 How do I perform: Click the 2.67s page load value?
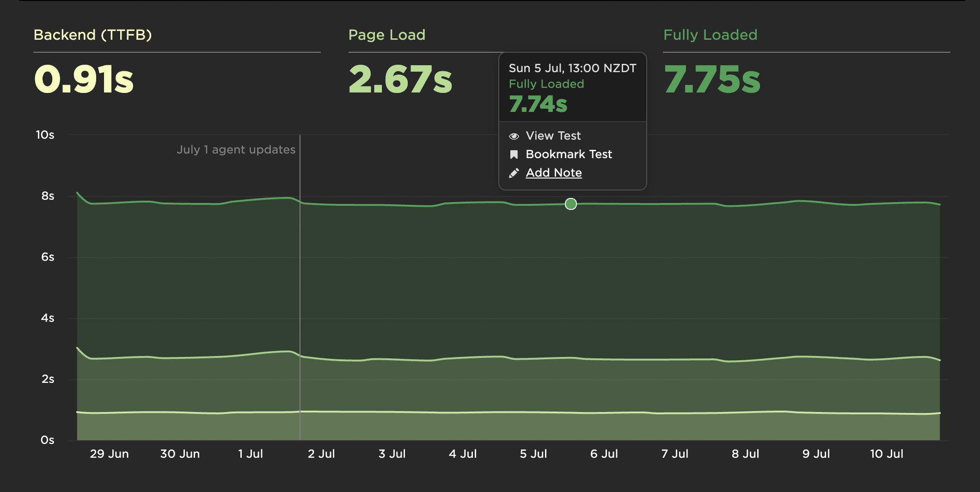[x=400, y=79]
